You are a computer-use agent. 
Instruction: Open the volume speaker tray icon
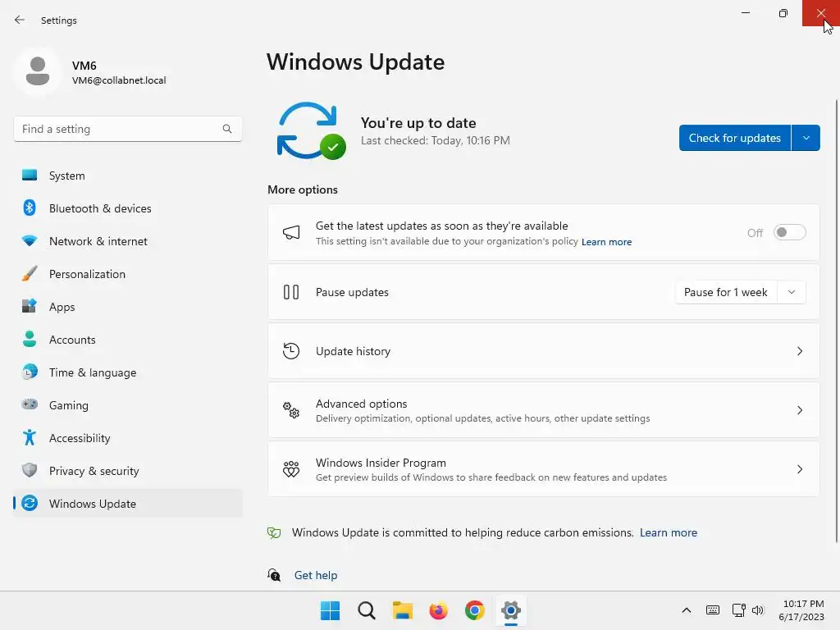[x=757, y=610]
